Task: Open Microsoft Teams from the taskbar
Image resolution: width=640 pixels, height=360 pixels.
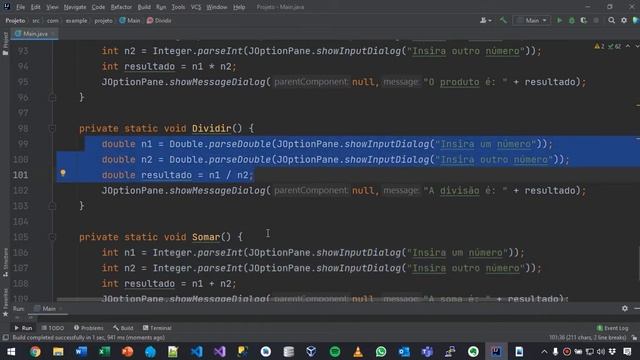Action: pos(427,351)
